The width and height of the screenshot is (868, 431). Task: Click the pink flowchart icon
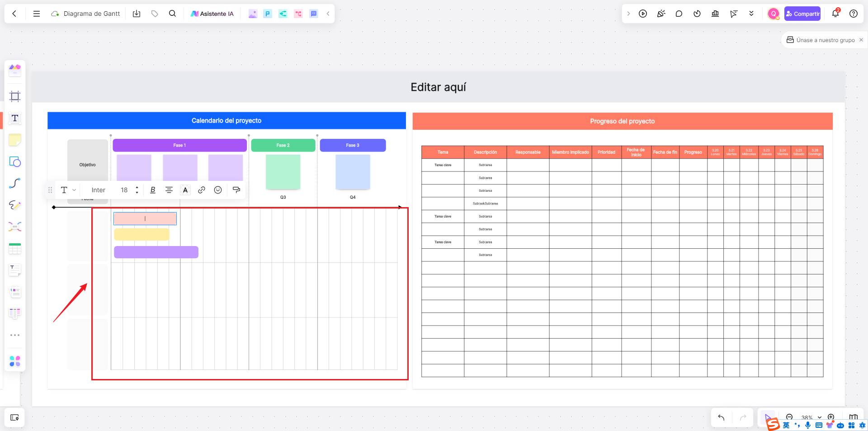[298, 14]
